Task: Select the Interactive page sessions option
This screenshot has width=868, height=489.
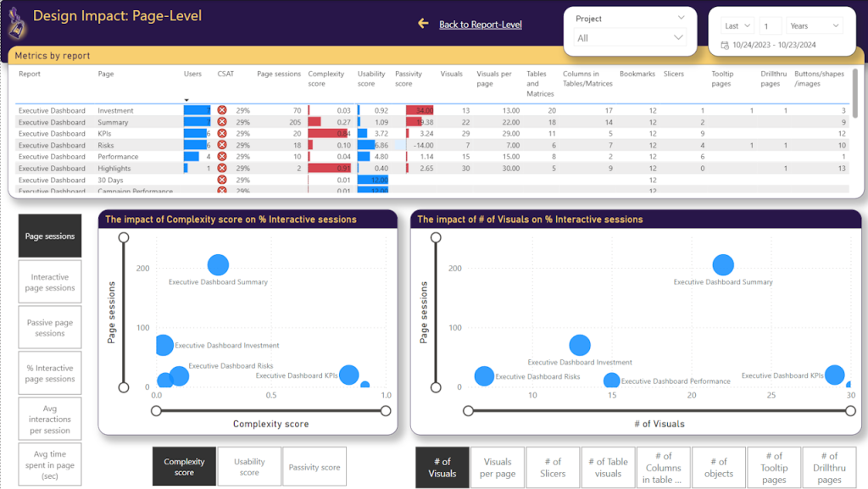Action: click(50, 282)
